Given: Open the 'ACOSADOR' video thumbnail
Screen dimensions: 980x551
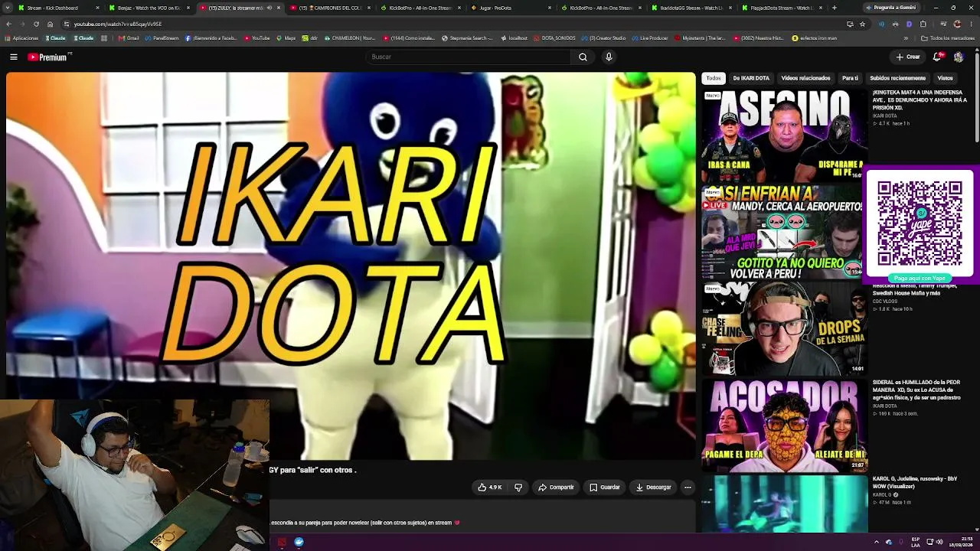Looking at the screenshot, I should tap(785, 425).
